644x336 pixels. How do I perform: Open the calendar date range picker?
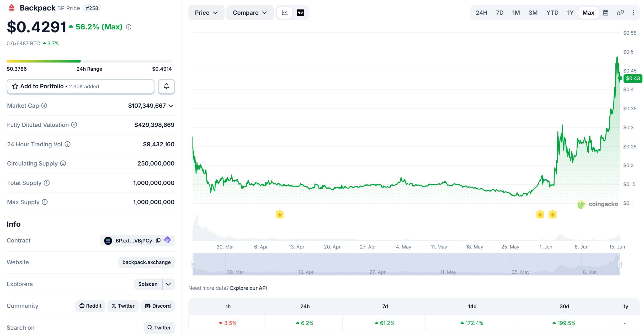[605, 13]
